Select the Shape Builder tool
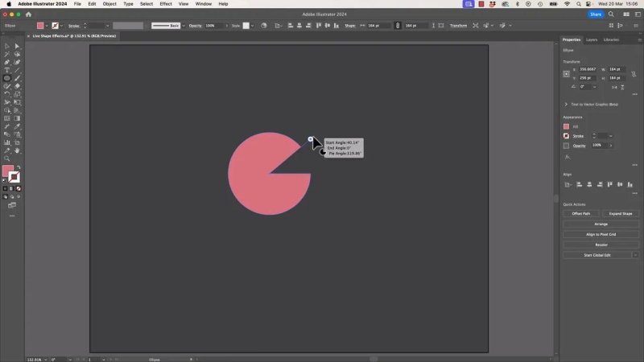 (x=7, y=110)
